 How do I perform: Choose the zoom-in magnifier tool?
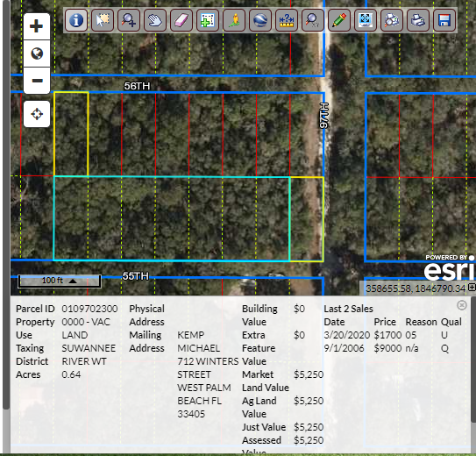[129, 20]
